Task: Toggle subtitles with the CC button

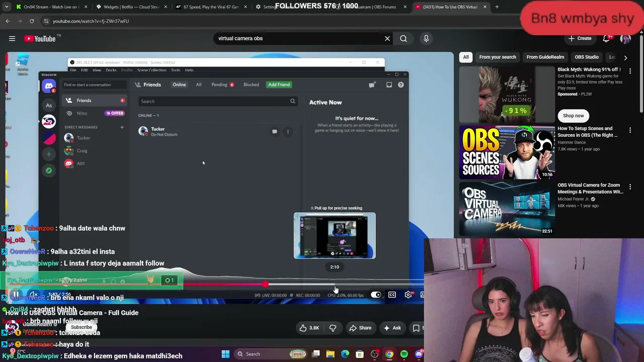Action: (392, 295)
